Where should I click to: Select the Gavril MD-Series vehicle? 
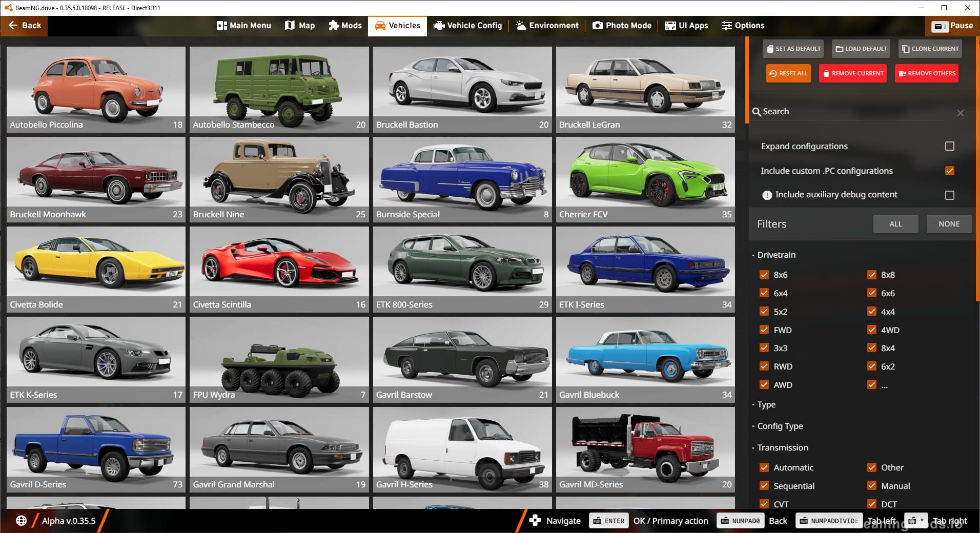pos(645,449)
